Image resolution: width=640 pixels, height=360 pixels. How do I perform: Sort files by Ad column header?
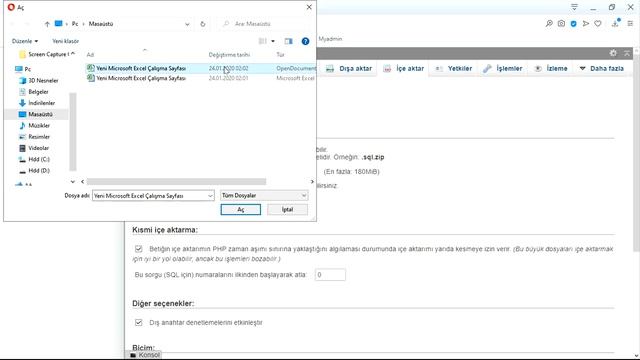pos(90,55)
